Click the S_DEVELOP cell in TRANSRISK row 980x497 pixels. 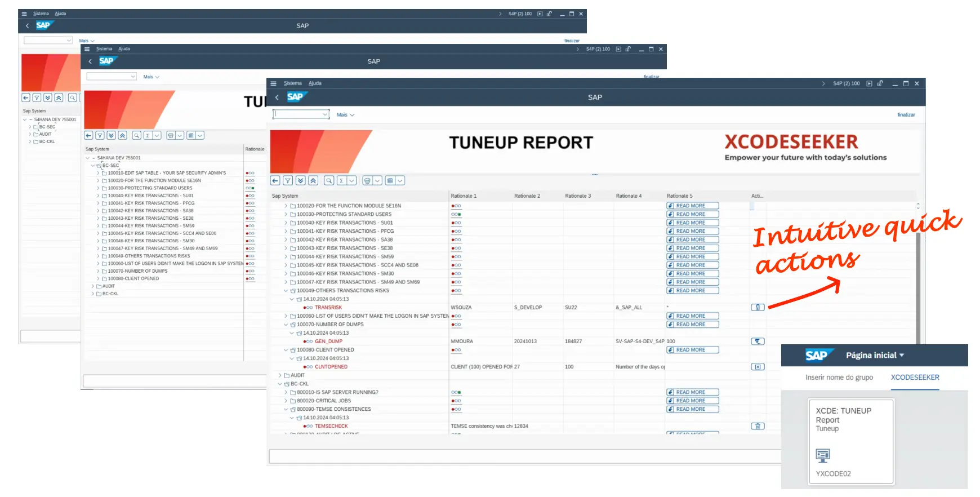tap(528, 308)
